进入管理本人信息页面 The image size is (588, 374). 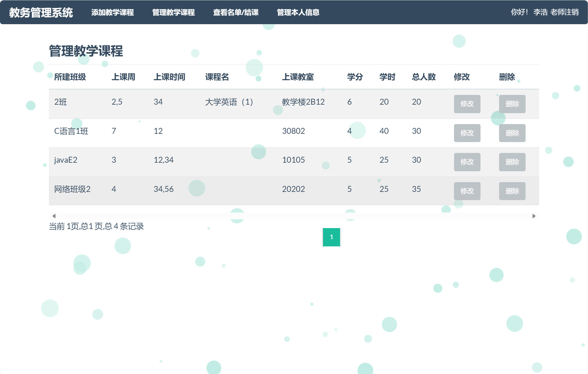pos(298,13)
